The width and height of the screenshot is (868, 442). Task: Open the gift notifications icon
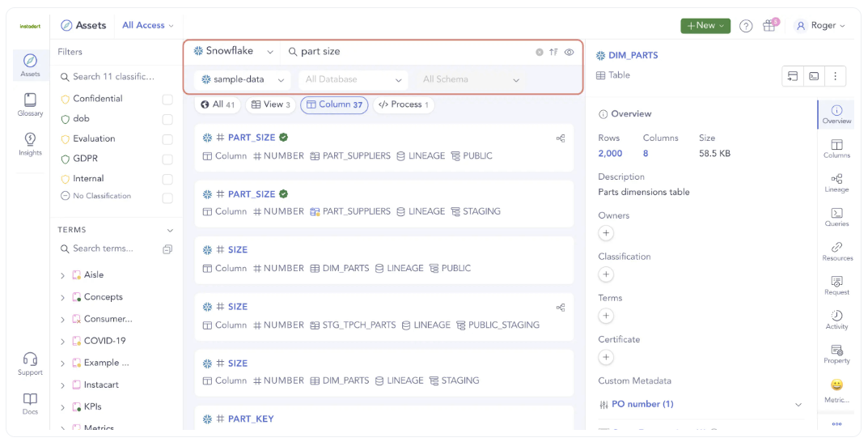point(769,26)
